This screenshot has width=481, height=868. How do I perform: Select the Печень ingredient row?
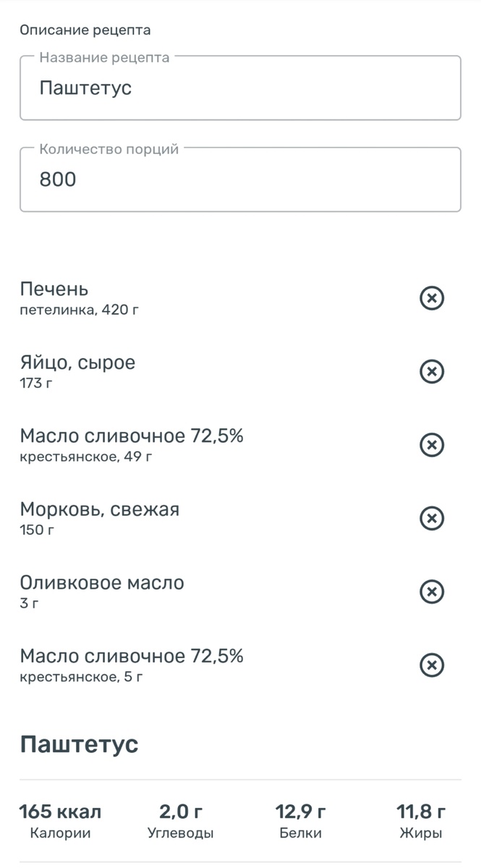click(x=54, y=289)
